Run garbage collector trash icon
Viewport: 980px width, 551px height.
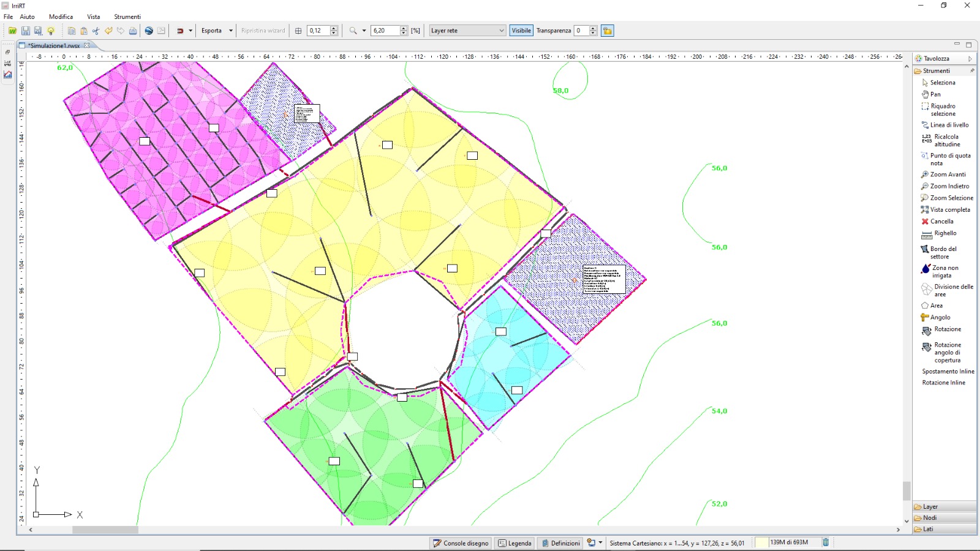click(826, 542)
